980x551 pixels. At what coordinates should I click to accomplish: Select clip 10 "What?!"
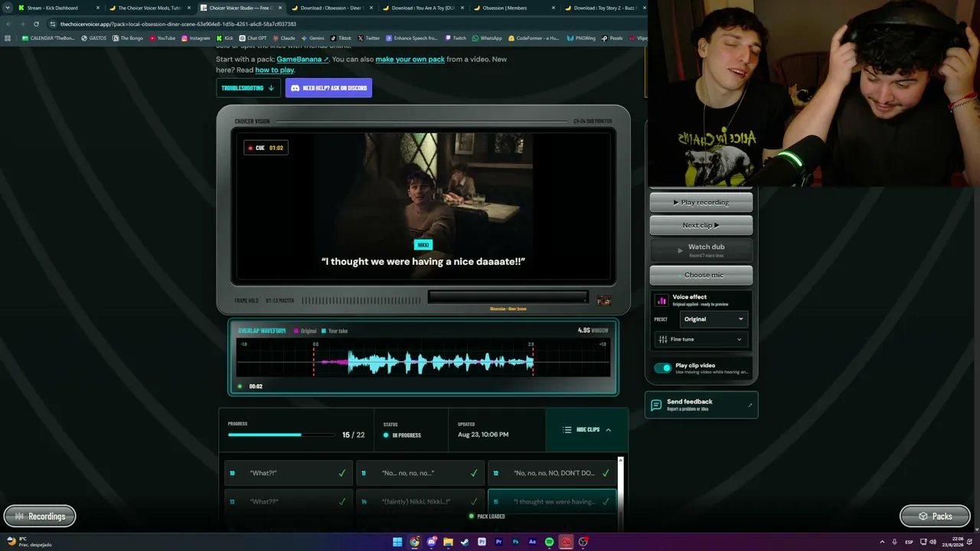click(x=289, y=473)
